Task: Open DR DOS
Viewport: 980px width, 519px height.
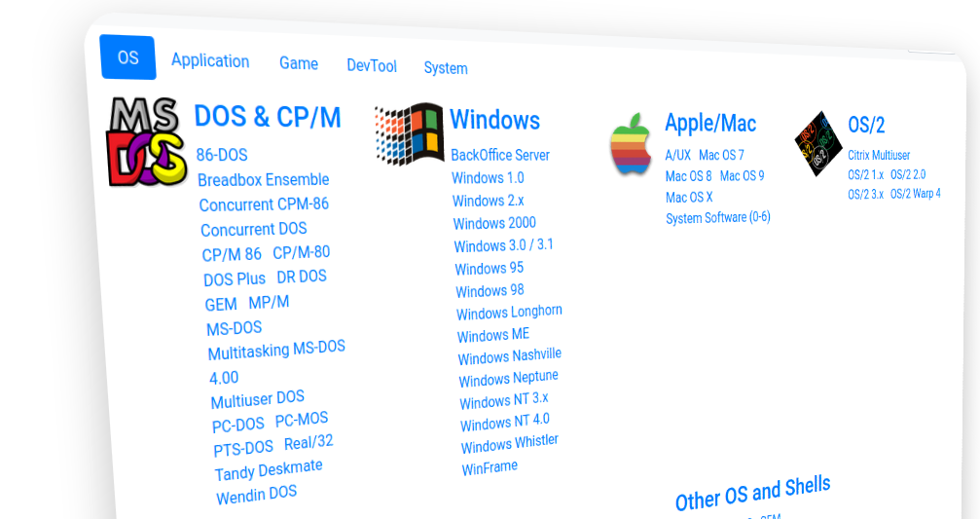Action: point(302,277)
